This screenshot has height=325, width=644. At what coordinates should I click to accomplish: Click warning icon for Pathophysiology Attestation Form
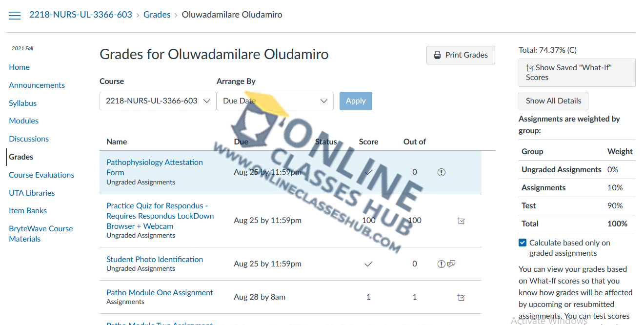tap(442, 172)
